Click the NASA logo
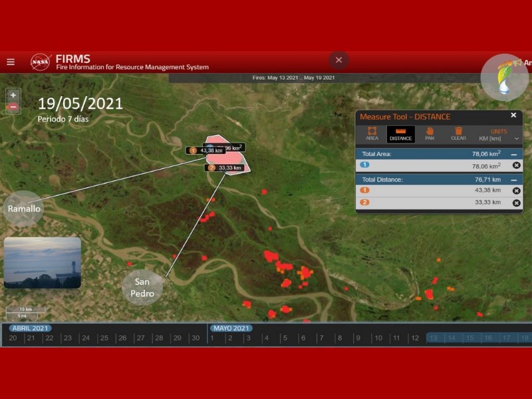Viewport: 532px width, 399px height. pyautogui.click(x=40, y=62)
